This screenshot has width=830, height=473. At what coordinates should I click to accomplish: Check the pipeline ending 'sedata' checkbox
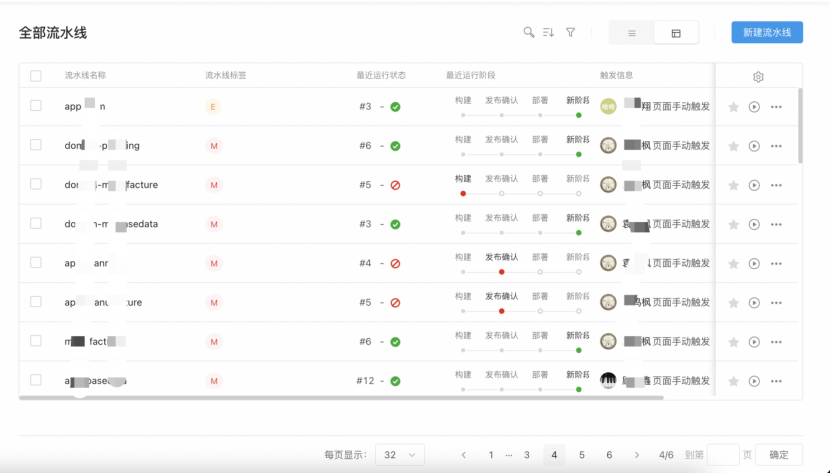click(35, 223)
